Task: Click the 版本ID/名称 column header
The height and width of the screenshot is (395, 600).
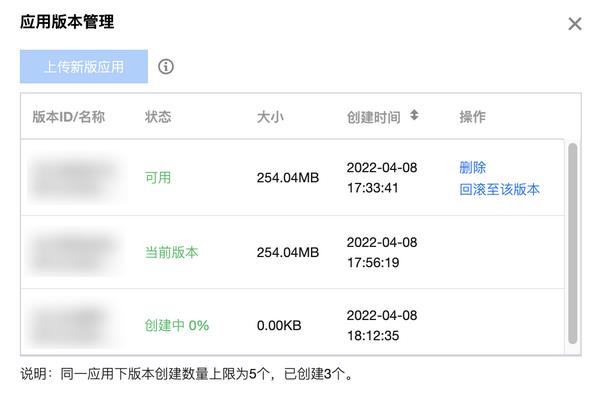Action: click(x=68, y=117)
